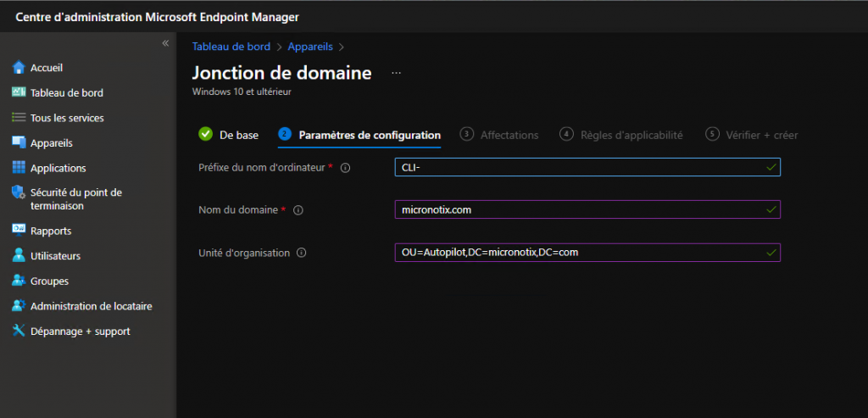Click the Tableau de bord chart icon
This screenshot has height=418, width=868.
tap(19, 92)
